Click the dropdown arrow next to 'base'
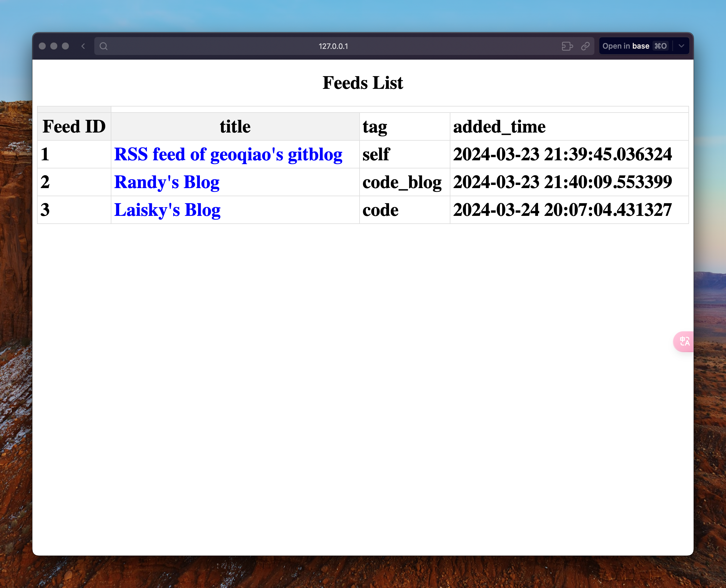The image size is (726, 588). (682, 46)
